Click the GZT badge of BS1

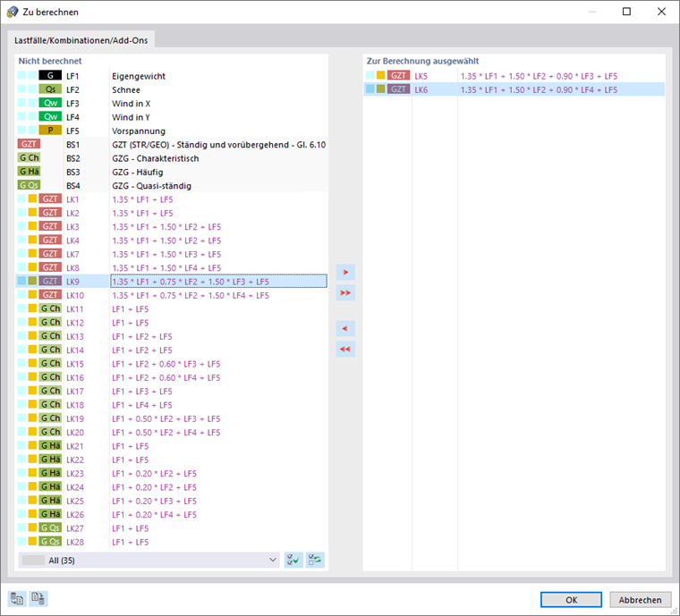(29, 144)
